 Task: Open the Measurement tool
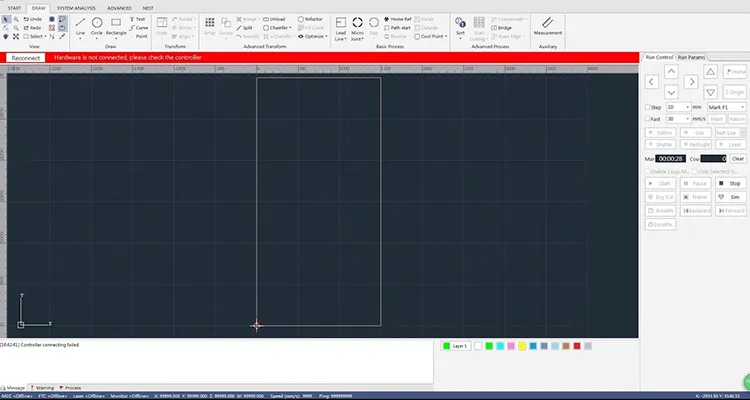[548, 24]
